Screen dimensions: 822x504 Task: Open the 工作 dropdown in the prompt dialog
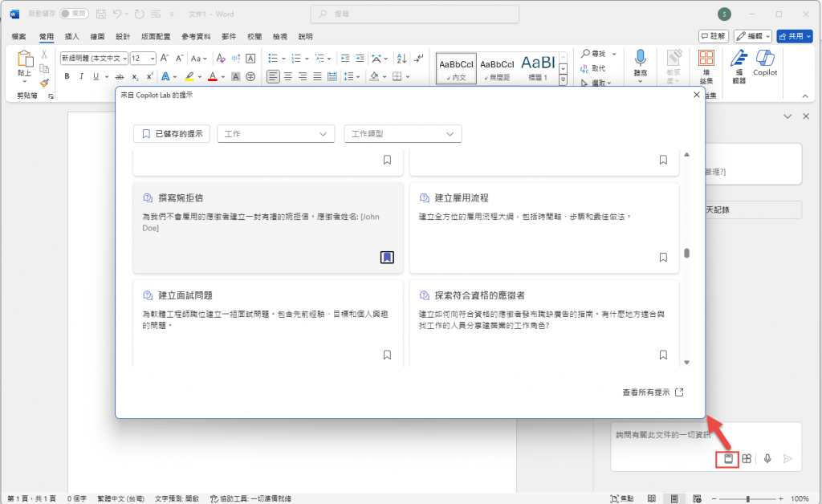click(x=276, y=133)
